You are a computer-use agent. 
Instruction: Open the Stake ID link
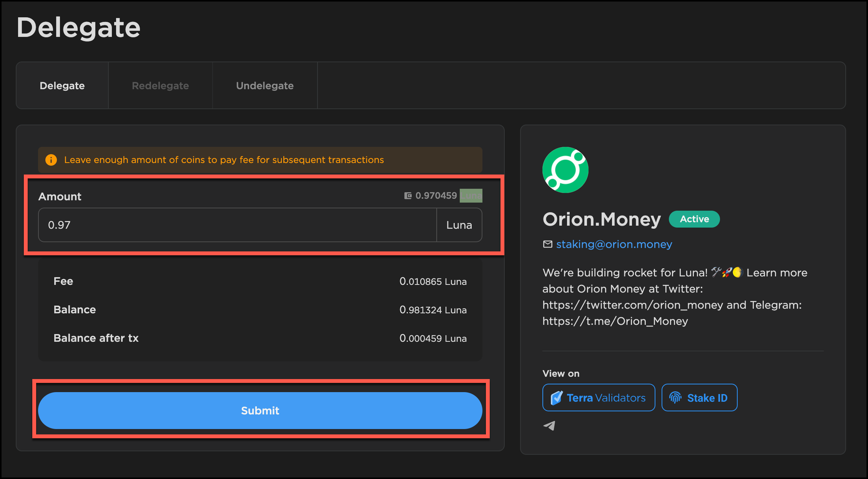[699, 398]
